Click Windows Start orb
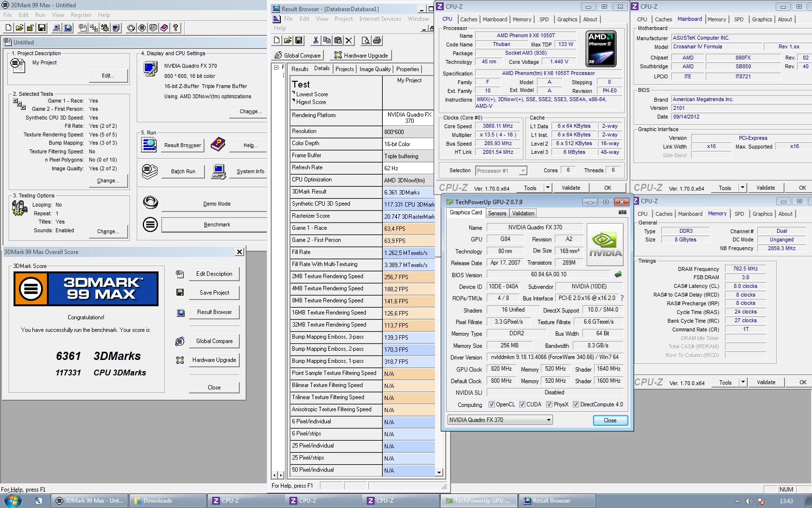The width and height of the screenshot is (812, 508). pos(12,500)
